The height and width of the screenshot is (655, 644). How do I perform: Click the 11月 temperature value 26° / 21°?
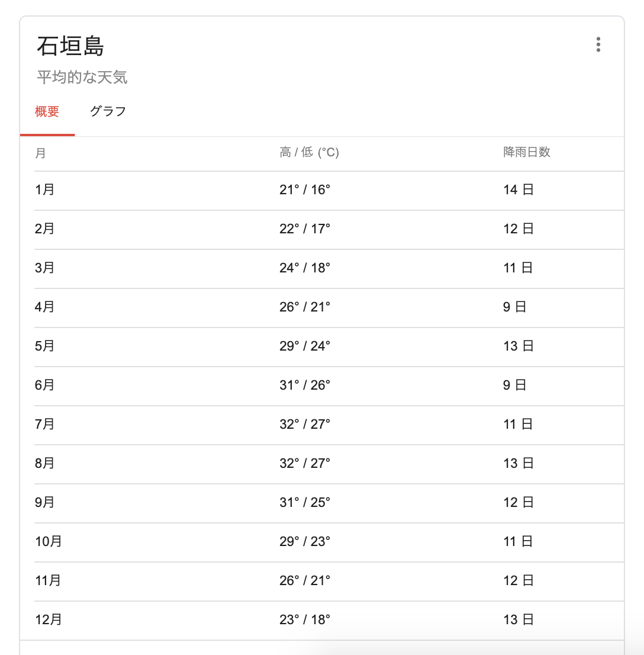point(305,580)
